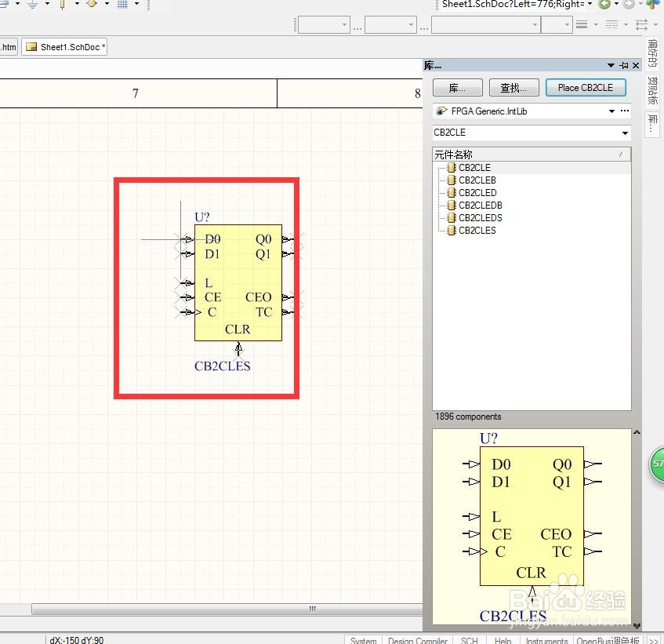664x644 pixels.
Task: Click the yellow component body on schematic
Action: click(238, 282)
